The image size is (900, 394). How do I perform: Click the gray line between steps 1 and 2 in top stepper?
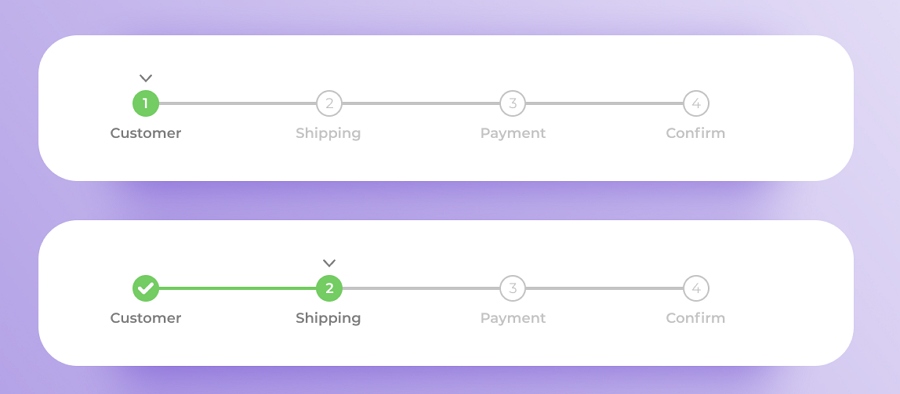[x=237, y=103]
